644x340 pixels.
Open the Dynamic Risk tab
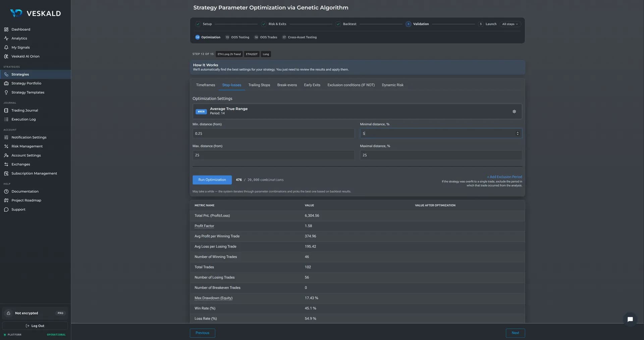coord(392,85)
